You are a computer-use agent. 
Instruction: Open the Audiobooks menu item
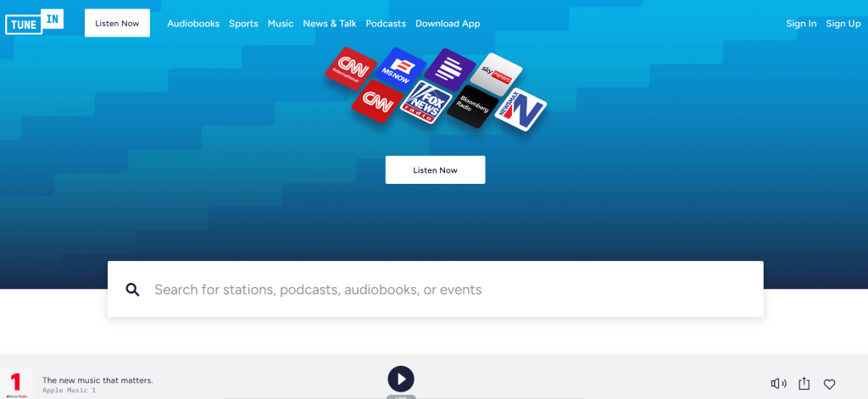193,24
